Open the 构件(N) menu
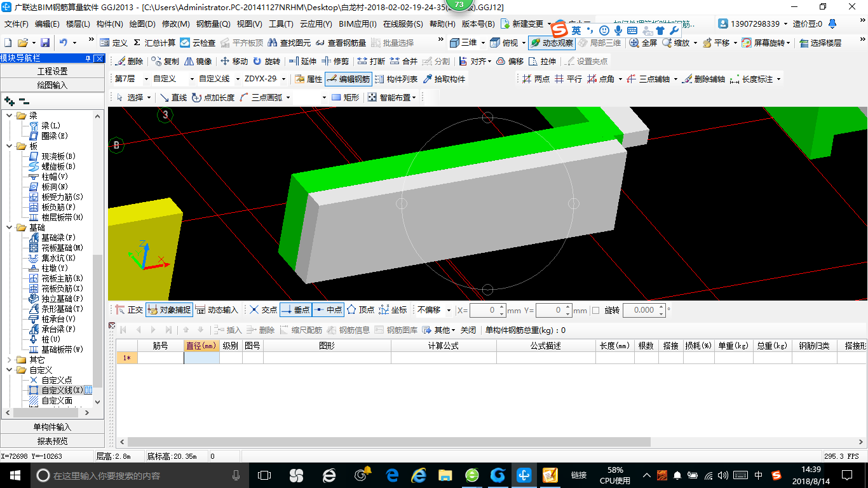Image resolution: width=868 pixels, height=488 pixels. [109, 24]
